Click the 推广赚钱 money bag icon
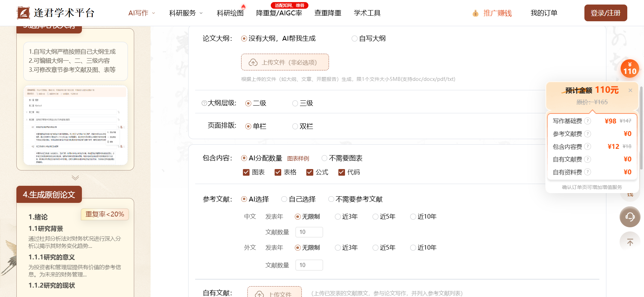Image resolution: width=644 pixels, height=297 pixels. tap(475, 13)
